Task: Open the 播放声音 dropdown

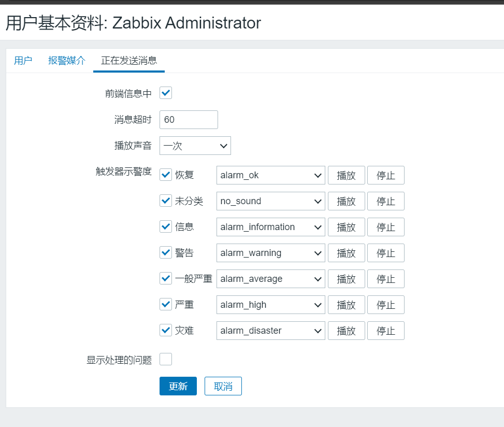Action: (195, 146)
